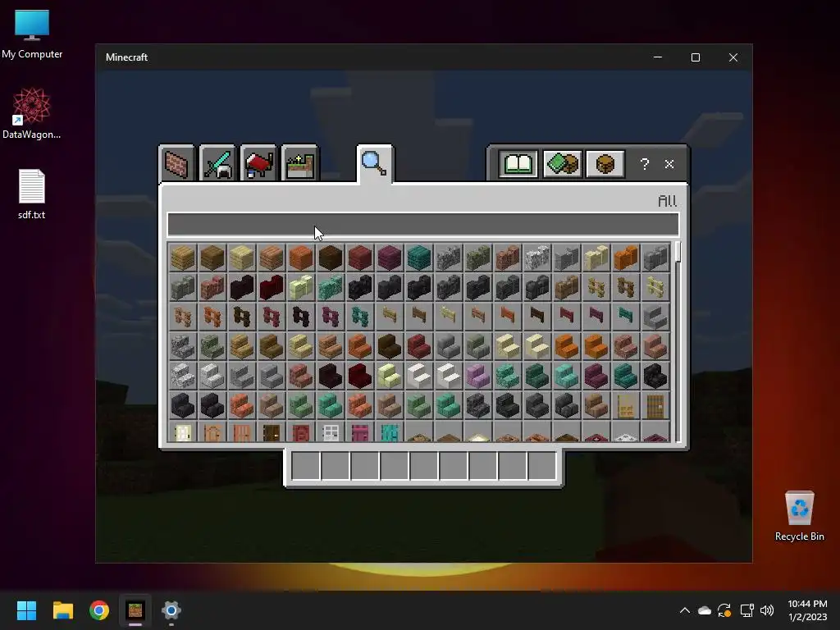Image resolution: width=840 pixels, height=630 pixels.
Task: Select the magnifying glass Search tab
Action: click(x=374, y=163)
